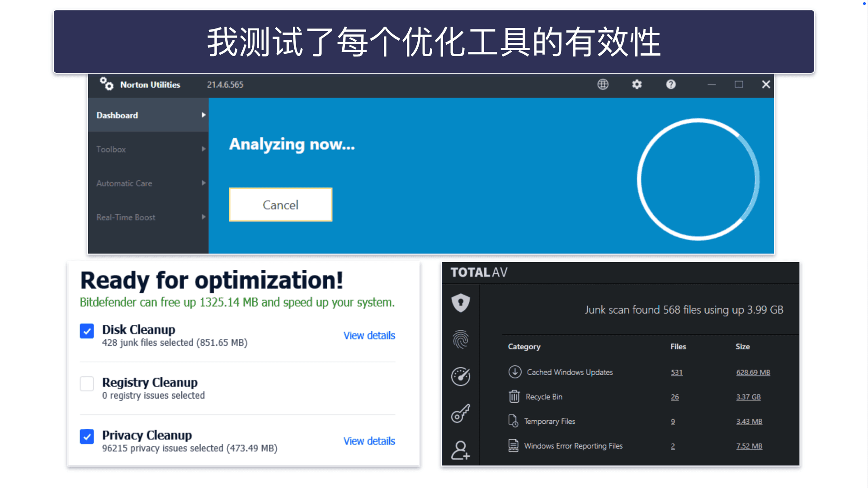The width and height of the screenshot is (868, 488).
Task: Click the 'Ready for optimization!' heading
Action: [x=212, y=281]
